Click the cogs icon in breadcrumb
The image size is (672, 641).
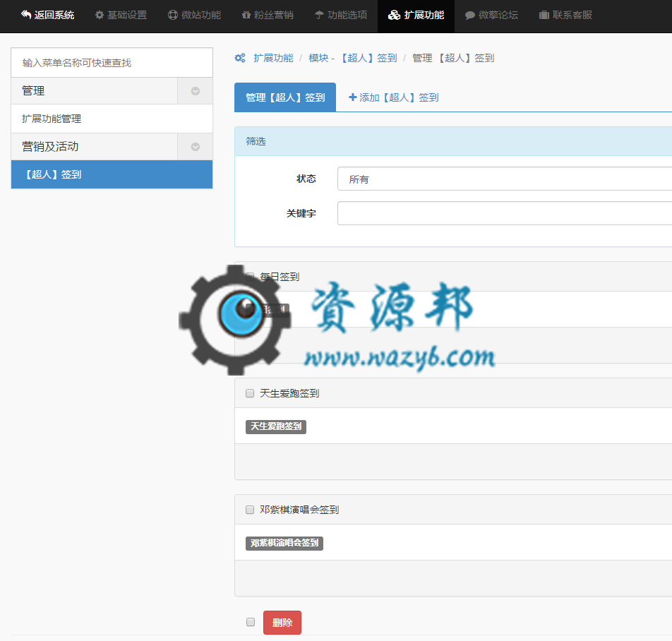tap(240, 58)
